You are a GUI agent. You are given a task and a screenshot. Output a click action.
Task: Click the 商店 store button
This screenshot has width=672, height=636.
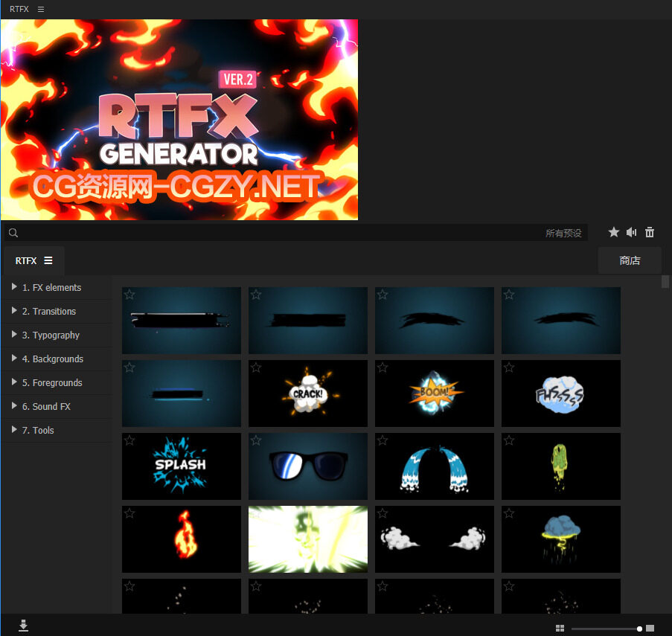pos(630,261)
